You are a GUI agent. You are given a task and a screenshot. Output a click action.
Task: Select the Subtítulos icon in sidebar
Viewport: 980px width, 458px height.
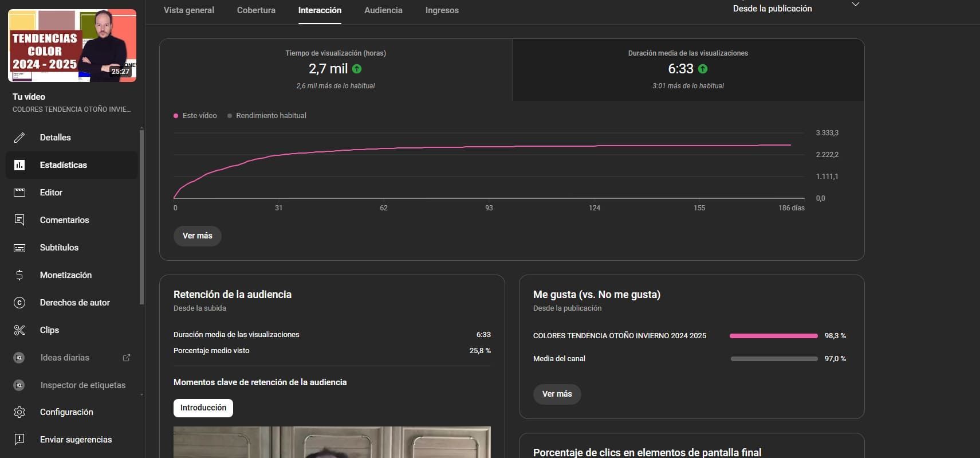tap(19, 248)
